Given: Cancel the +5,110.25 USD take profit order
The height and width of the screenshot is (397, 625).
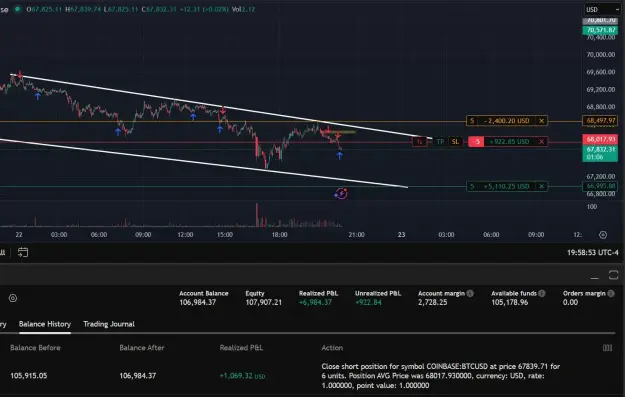Looking at the screenshot, I should pos(541,186).
